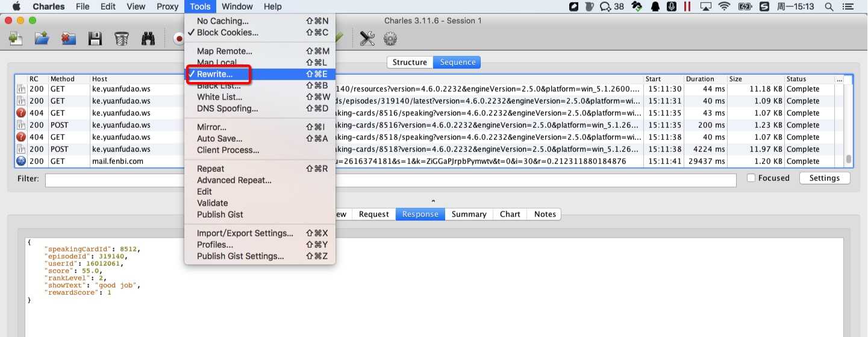Viewport: 868px width, 337px height.
Task: Open the Help menu
Action: pos(272,7)
